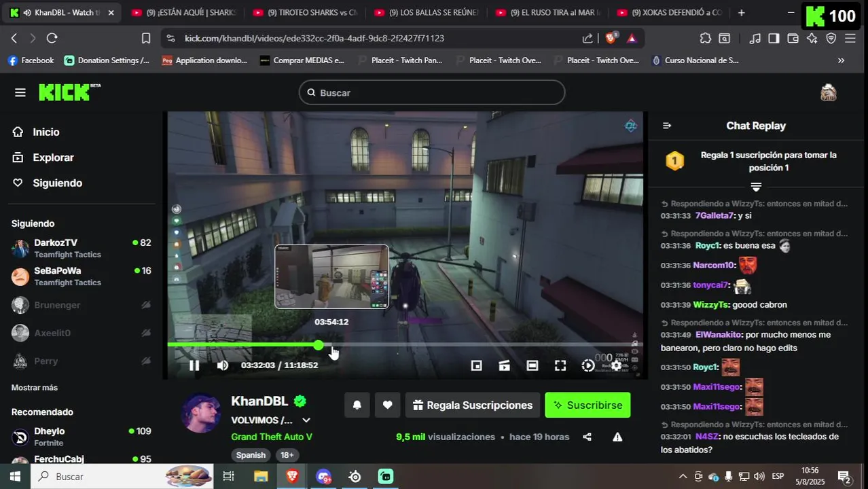Viewport: 868px width, 489px height.
Task: Open a new browser tab
Action: (x=741, y=13)
